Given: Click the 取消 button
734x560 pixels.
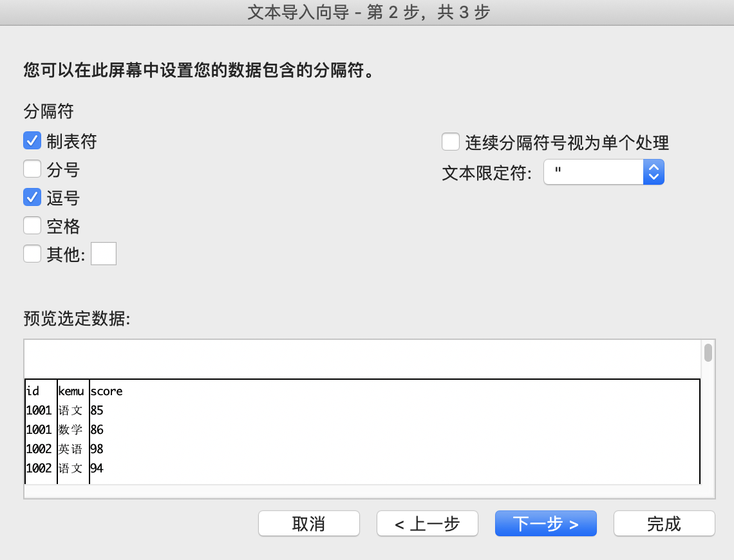Looking at the screenshot, I should pos(309,523).
